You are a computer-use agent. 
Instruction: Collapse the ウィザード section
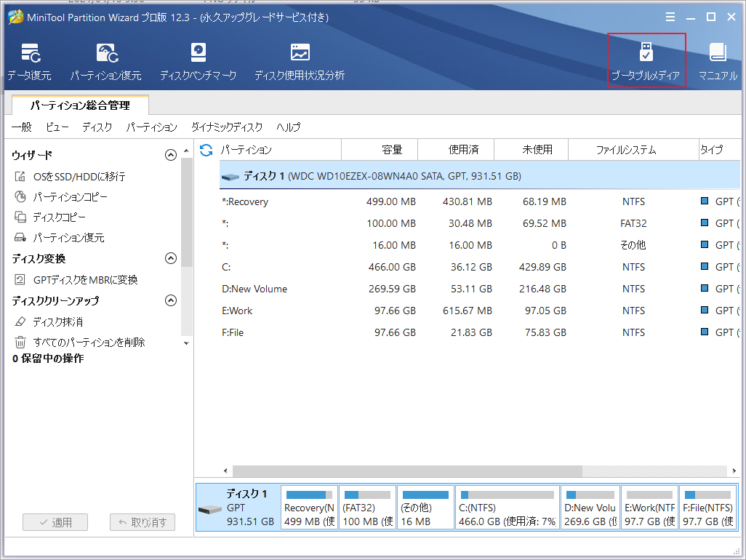171,154
